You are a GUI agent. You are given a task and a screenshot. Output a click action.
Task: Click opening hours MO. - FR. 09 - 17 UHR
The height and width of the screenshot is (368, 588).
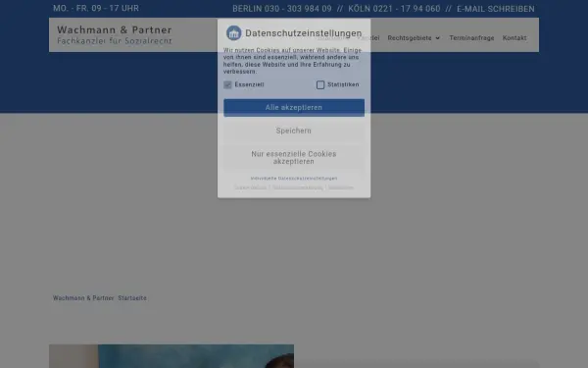96,8
